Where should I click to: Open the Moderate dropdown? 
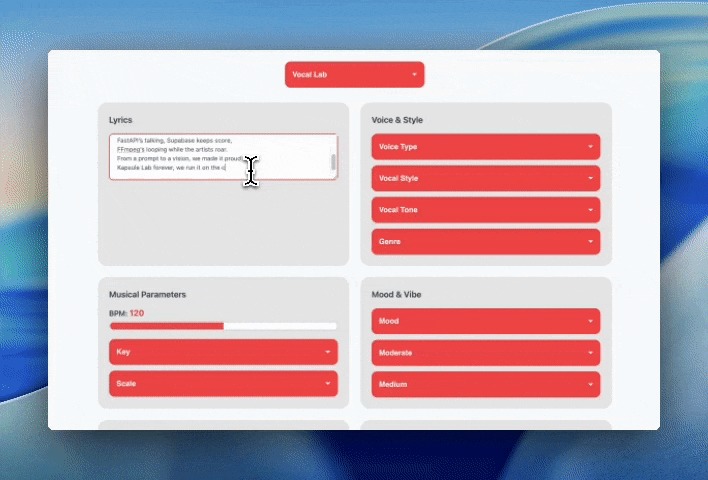[486, 353]
